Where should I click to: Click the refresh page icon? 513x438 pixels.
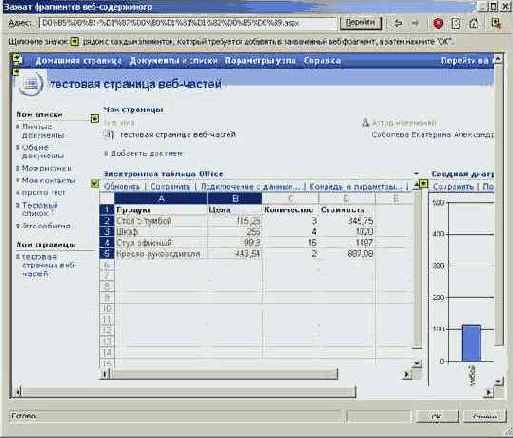(456, 23)
